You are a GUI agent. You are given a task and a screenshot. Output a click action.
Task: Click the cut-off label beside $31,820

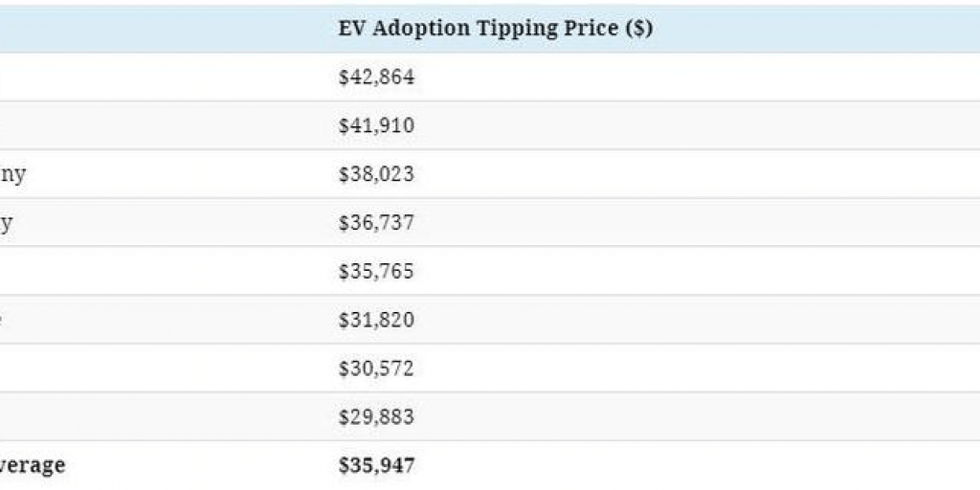pos(3,320)
